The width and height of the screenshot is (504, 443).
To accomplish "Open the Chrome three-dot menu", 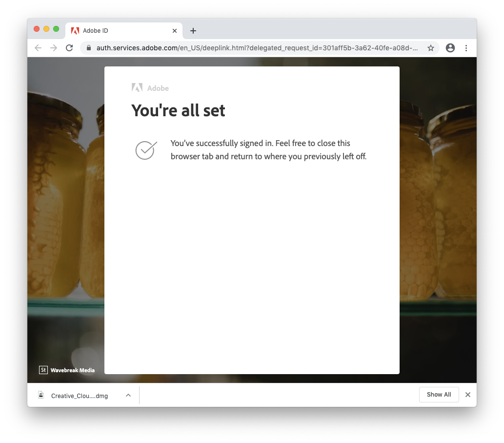I will 466,48.
